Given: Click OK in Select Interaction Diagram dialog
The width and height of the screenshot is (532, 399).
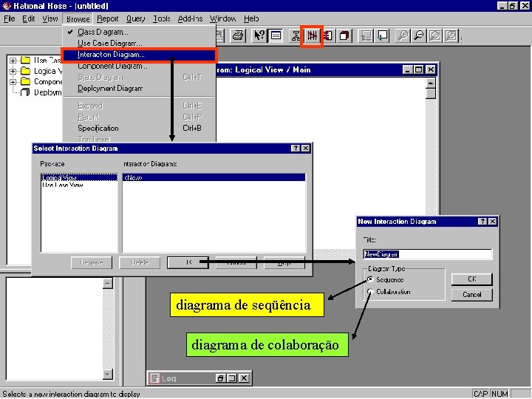Looking at the screenshot, I should coord(188,262).
